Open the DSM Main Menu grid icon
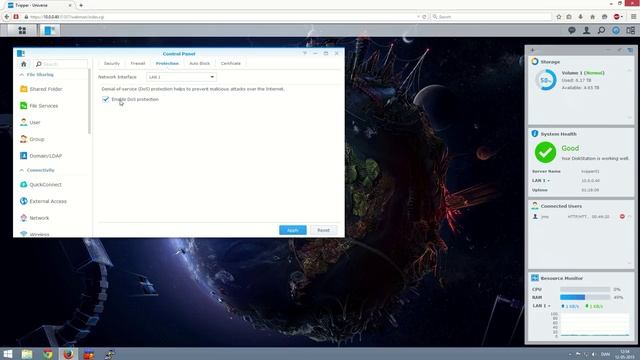640x360 pixels. pos(22,30)
